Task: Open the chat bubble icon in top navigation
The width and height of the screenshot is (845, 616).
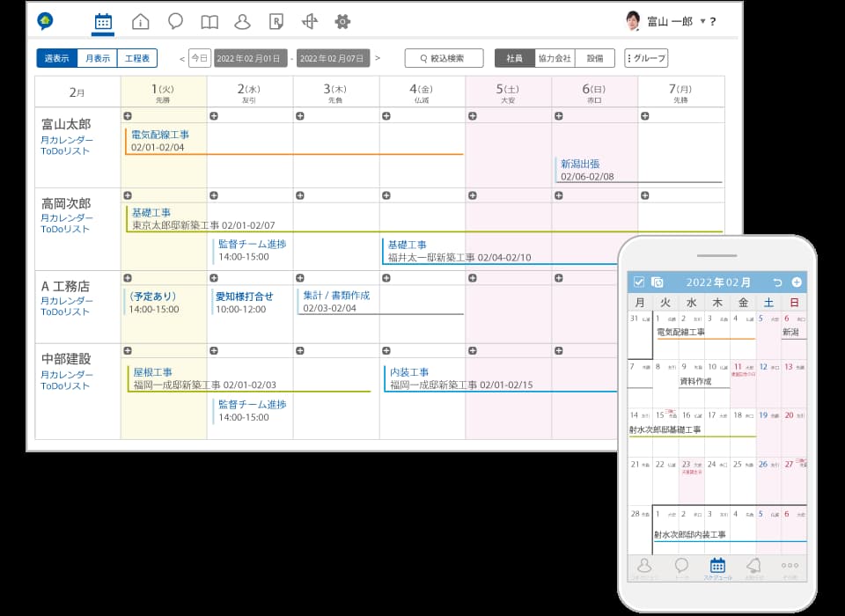Action: click(175, 21)
